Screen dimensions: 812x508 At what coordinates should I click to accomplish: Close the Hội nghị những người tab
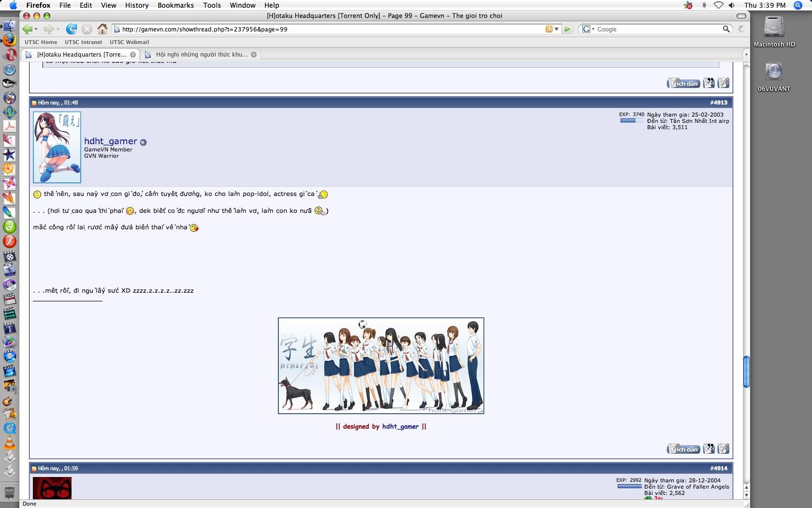click(254, 55)
